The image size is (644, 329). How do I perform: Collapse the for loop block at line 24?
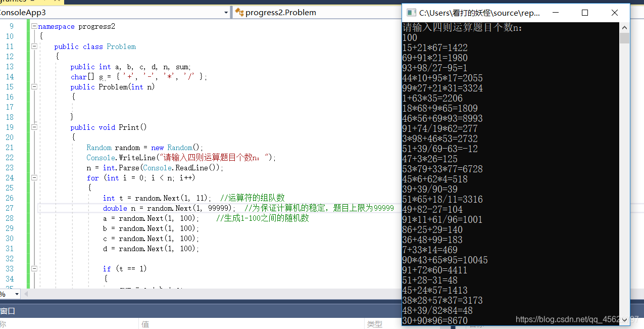[x=34, y=178]
